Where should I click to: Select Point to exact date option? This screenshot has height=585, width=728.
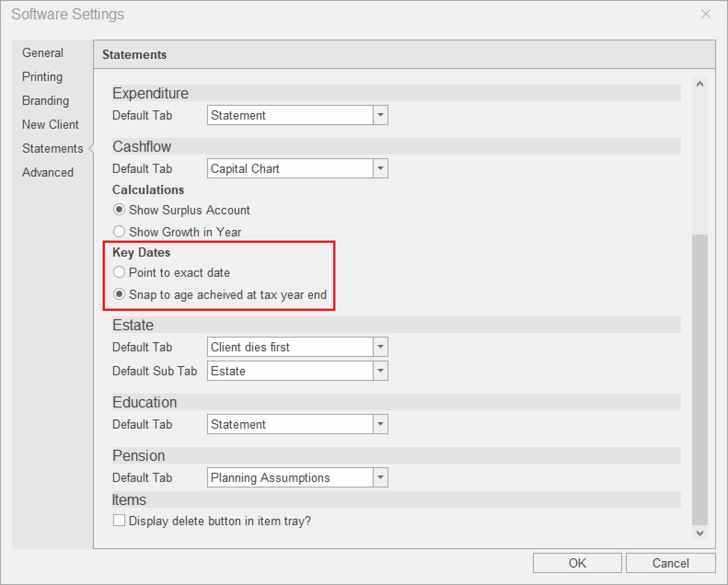click(119, 272)
